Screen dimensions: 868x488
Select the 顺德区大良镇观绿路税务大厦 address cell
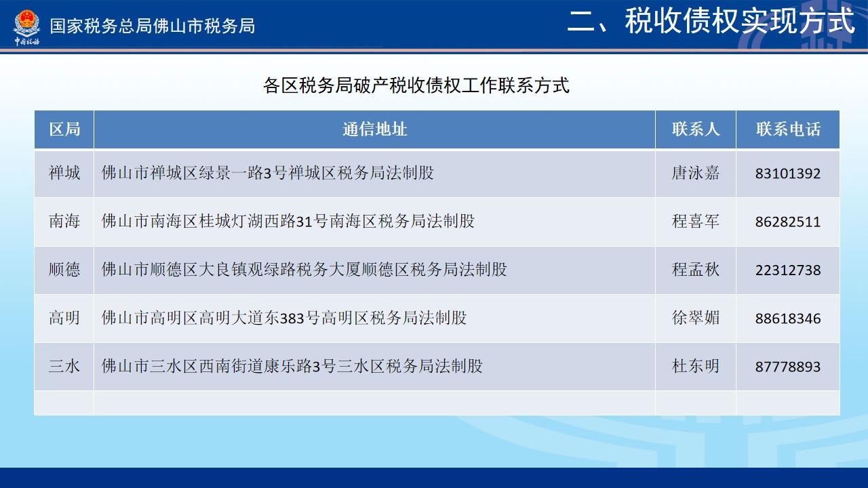pyautogui.click(x=375, y=270)
